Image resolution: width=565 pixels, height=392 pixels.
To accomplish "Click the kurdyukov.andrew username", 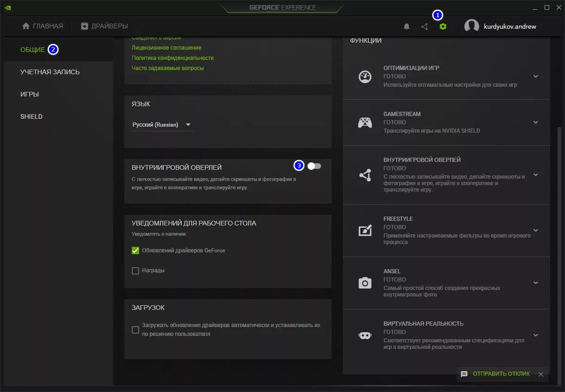I will tap(510, 26).
